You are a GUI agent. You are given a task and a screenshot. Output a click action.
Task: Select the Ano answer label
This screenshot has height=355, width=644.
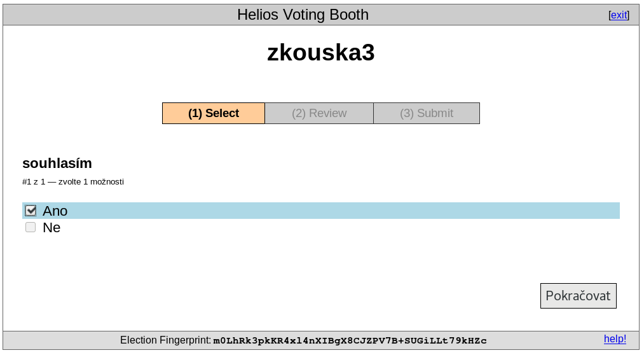(55, 211)
